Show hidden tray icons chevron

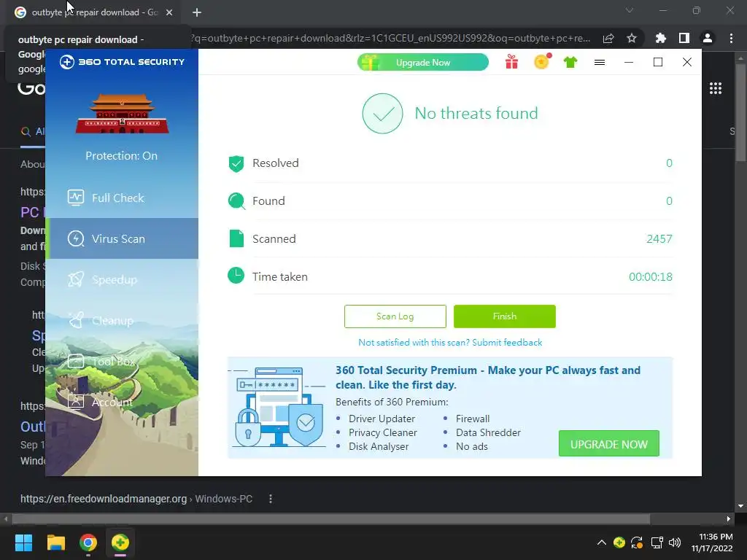(x=602, y=542)
